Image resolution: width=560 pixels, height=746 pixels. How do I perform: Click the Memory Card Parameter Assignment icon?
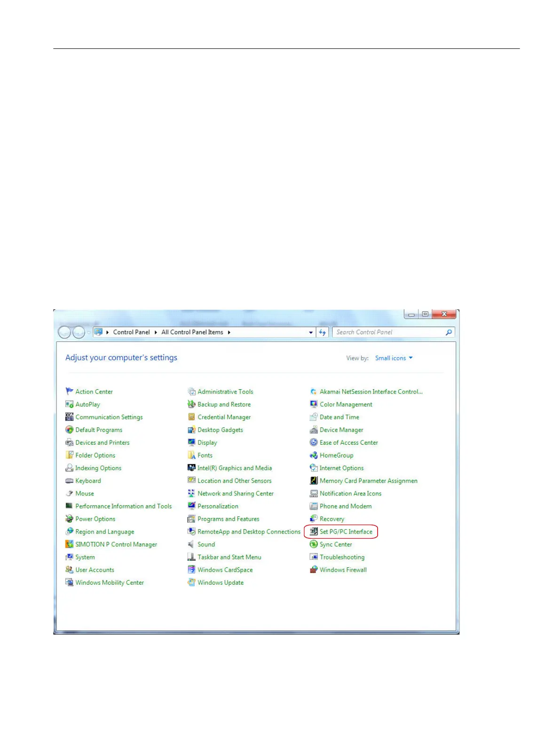click(x=314, y=480)
